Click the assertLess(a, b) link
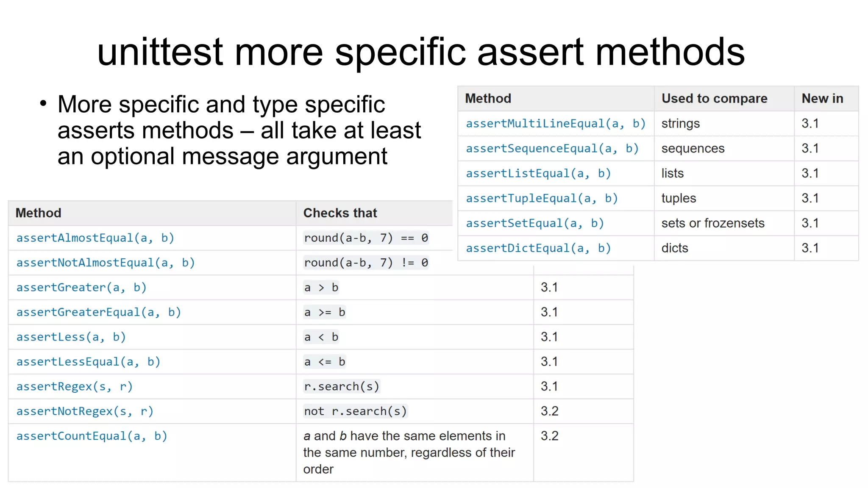Screen dimensions: 868x488 click(71, 337)
